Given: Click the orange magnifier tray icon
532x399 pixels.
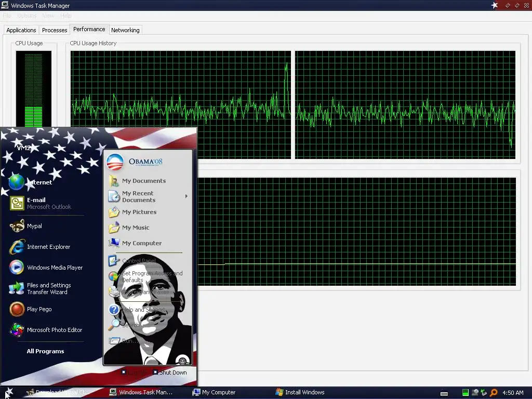Looking at the screenshot, I should pos(494,393).
